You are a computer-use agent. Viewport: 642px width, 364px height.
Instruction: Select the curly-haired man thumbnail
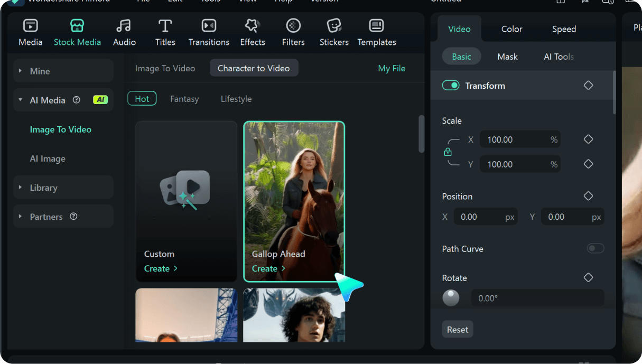(x=294, y=315)
